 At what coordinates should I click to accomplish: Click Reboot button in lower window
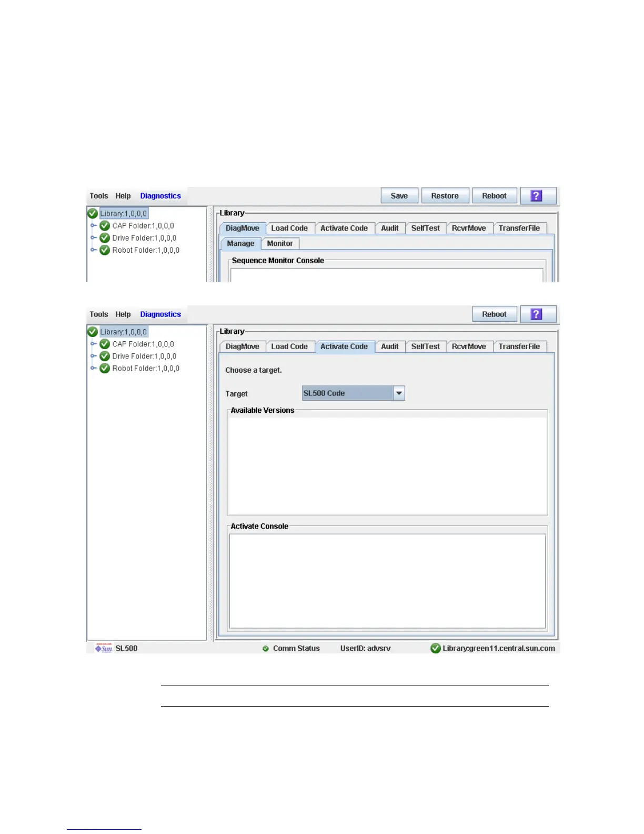point(495,314)
